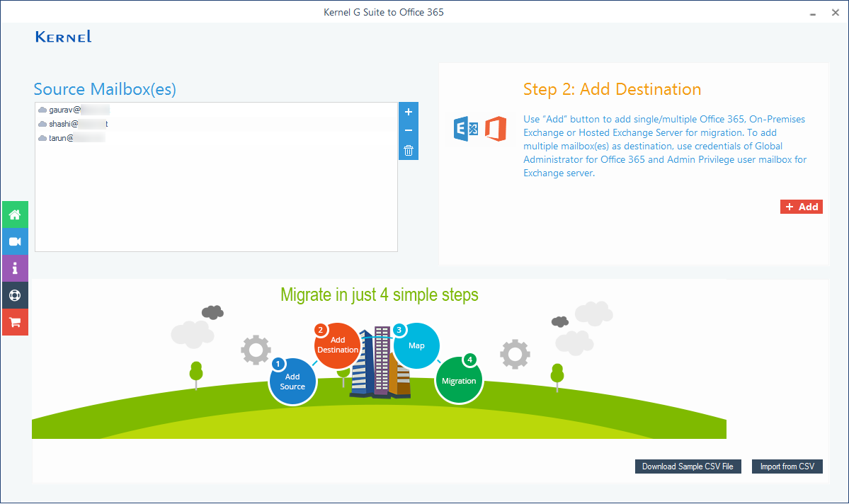This screenshot has width=849, height=504.
Task: Click the Exchange server icon
Action: pos(466,129)
